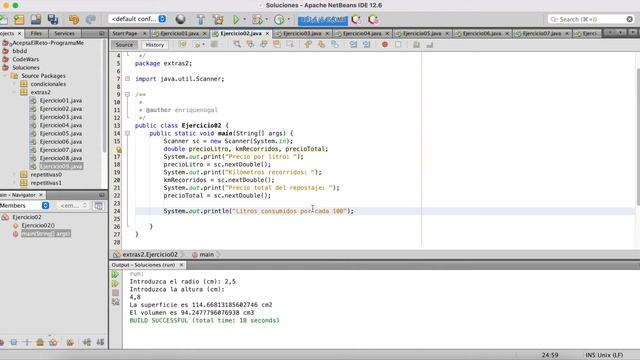This screenshot has height=360, width=640.
Task: Click the Sort by Source icon in Navigator
Action: click(100, 342)
